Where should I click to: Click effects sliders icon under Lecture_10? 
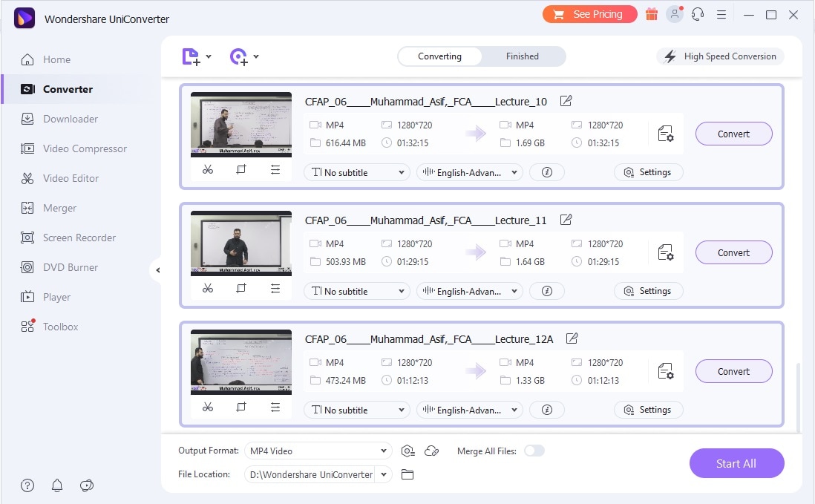click(x=275, y=169)
